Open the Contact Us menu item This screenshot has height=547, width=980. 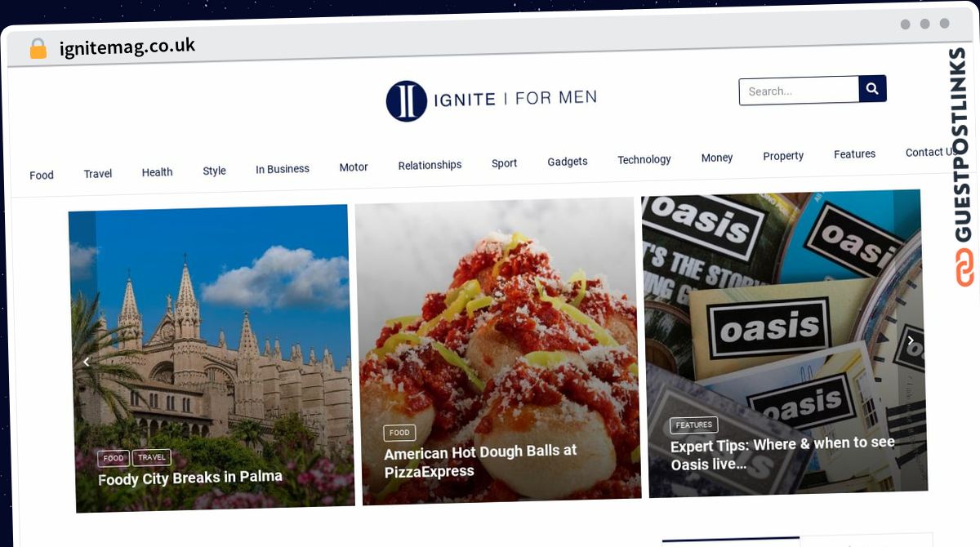(931, 152)
